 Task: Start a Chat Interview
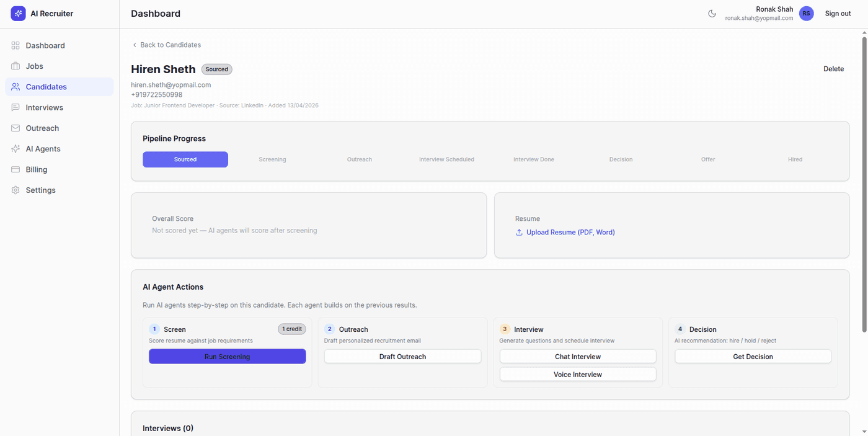(578, 357)
